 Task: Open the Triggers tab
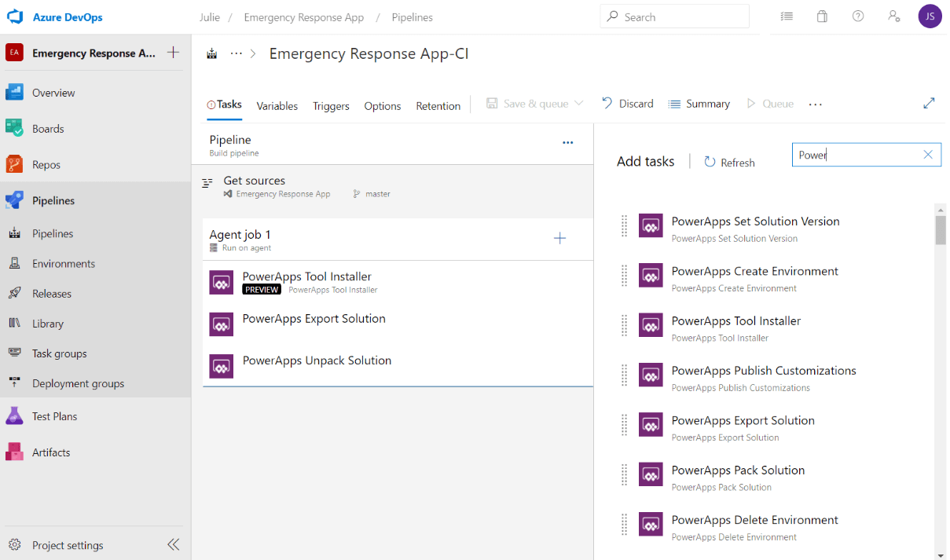click(331, 105)
